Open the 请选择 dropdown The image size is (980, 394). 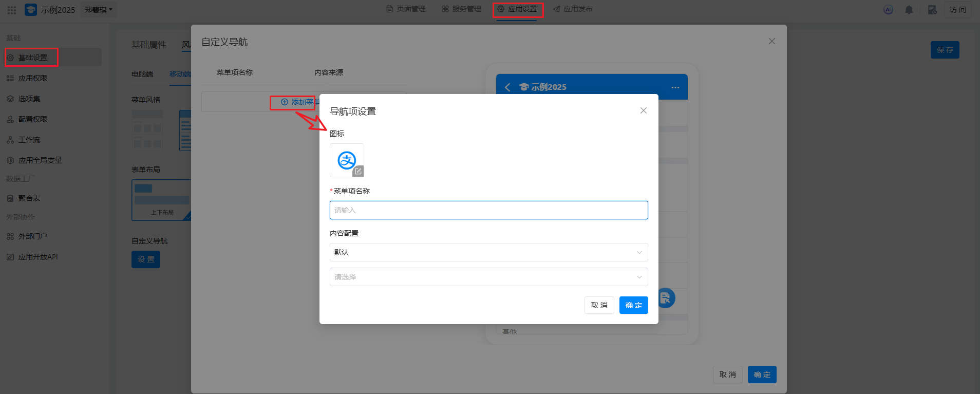(x=488, y=277)
